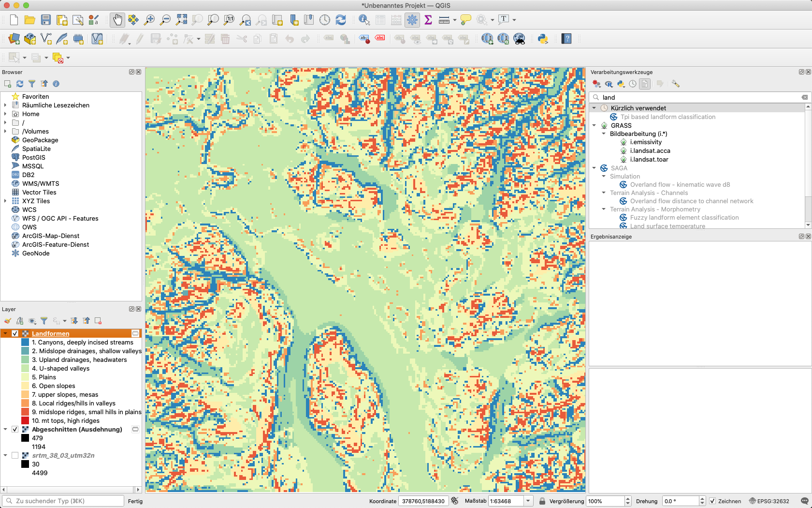Enable the srtm_38_03_utm32n layer checkbox
The image size is (812, 508).
[15, 455]
